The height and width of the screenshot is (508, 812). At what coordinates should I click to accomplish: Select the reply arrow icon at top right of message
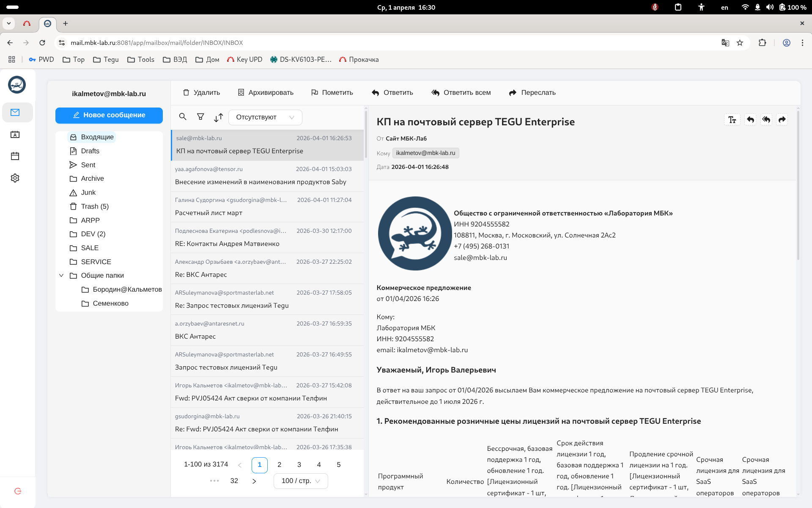click(x=750, y=120)
